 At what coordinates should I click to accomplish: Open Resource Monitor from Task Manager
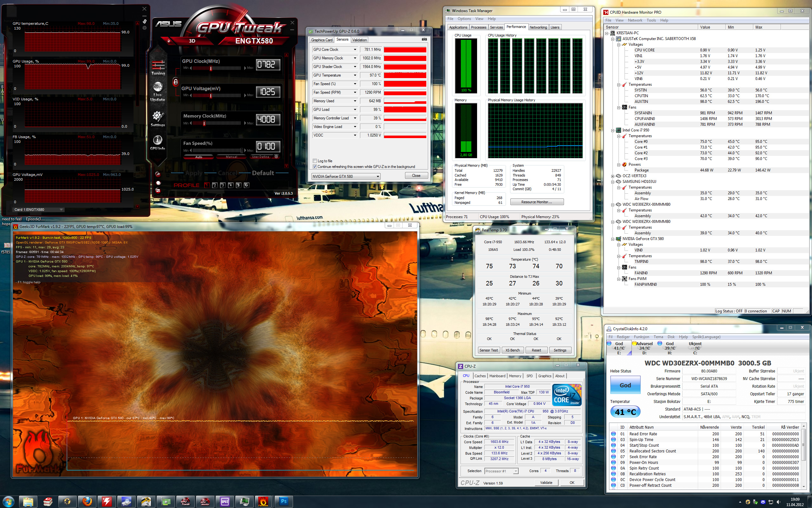tap(537, 202)
